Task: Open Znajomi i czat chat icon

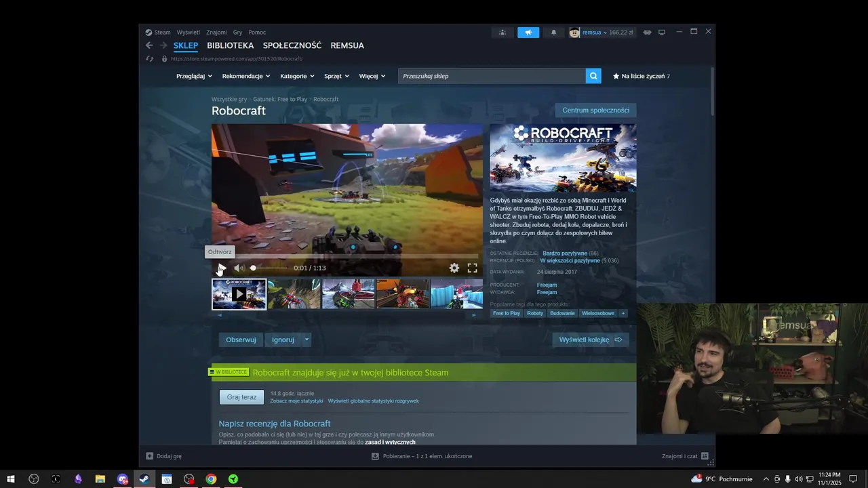Action: pos(705,456)
